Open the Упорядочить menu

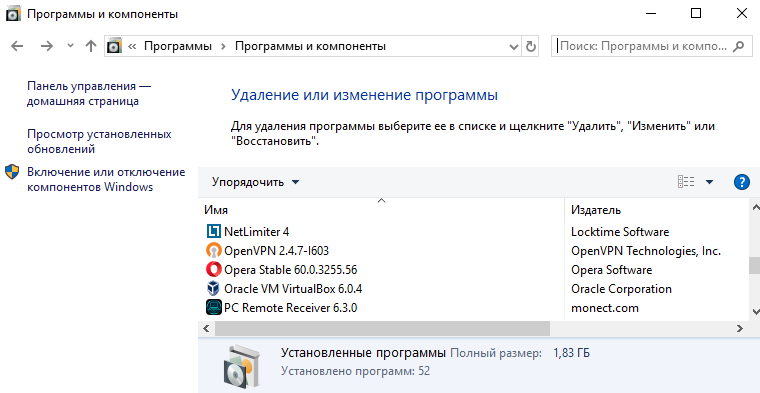pos(255,182)
